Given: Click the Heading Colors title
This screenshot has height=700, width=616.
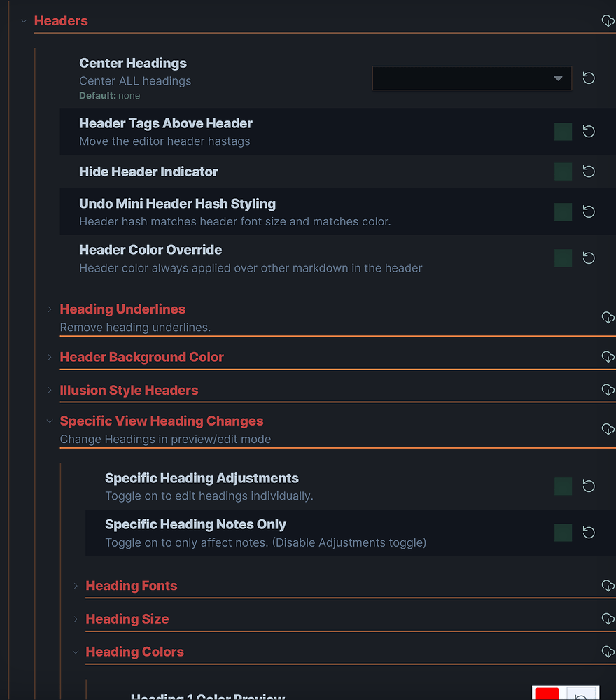Looking at the screenshot, I should coord(135,652).
